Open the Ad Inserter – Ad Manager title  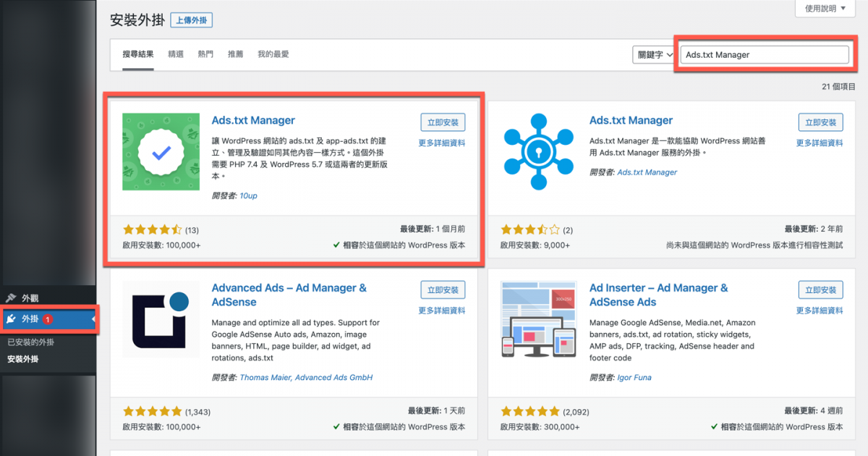pyautogui.click(x=659, y=295)
